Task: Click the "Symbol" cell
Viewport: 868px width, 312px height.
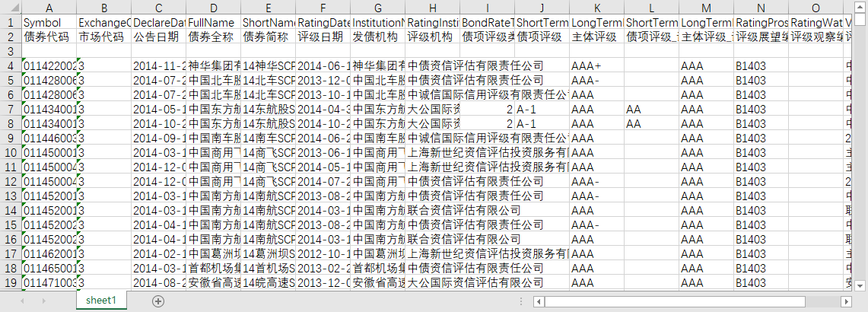Action: click(49, 23)
